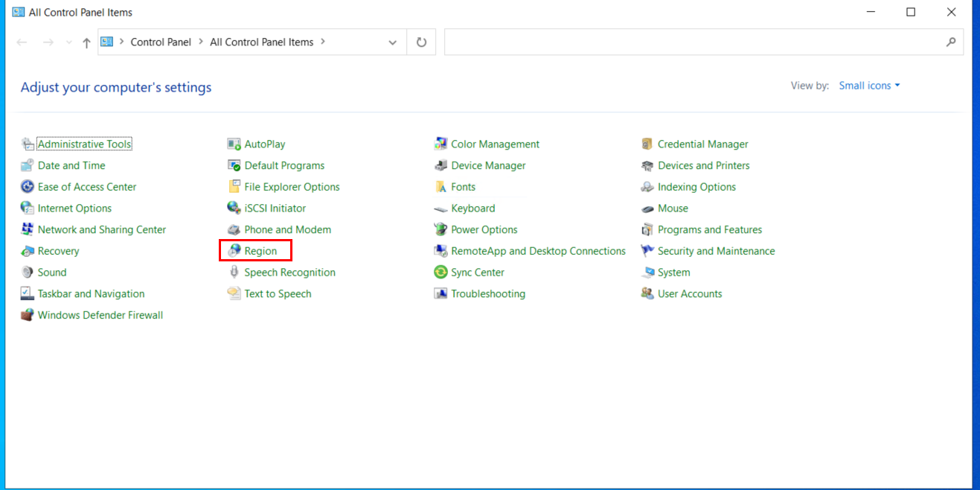The height and width of the screenshot is (490, 980).
Task: Click the window title bar icon
Action: (19, 12)
